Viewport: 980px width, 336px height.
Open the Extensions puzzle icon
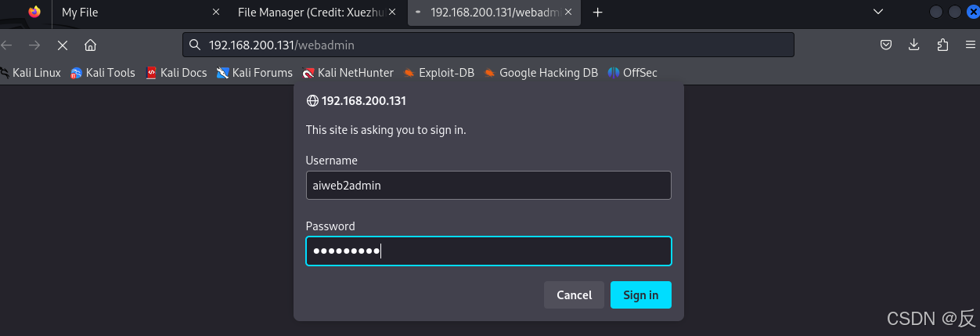click(942, 45)
